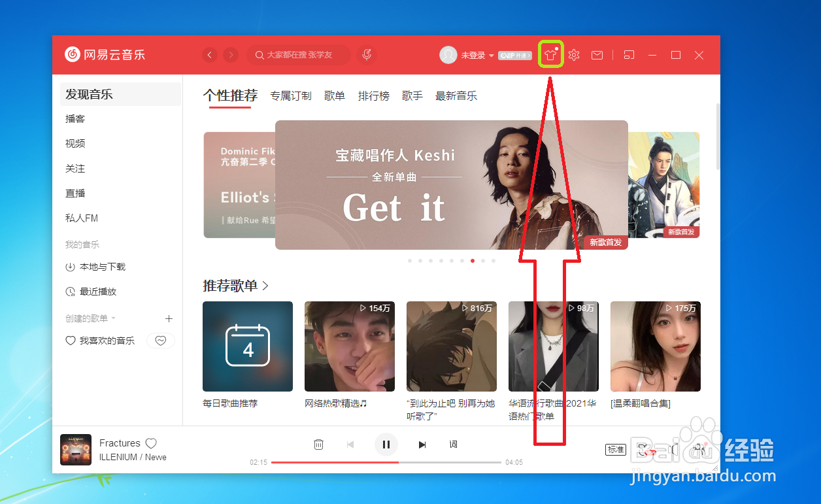Click [温柔翻唱合集] title text
Viewport: 821px width, 504px height.
point(641,403)
